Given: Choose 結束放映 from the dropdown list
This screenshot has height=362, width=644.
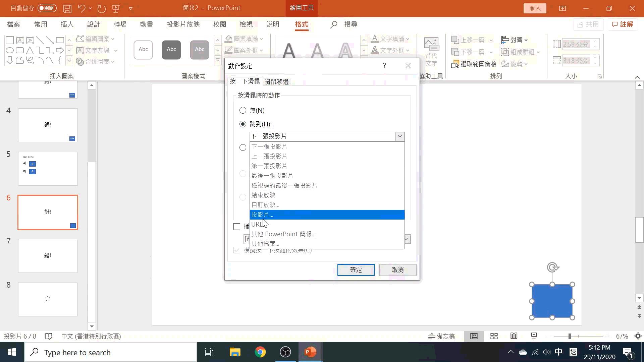Looking at the screenshot, I should click(x=263, y=195).
